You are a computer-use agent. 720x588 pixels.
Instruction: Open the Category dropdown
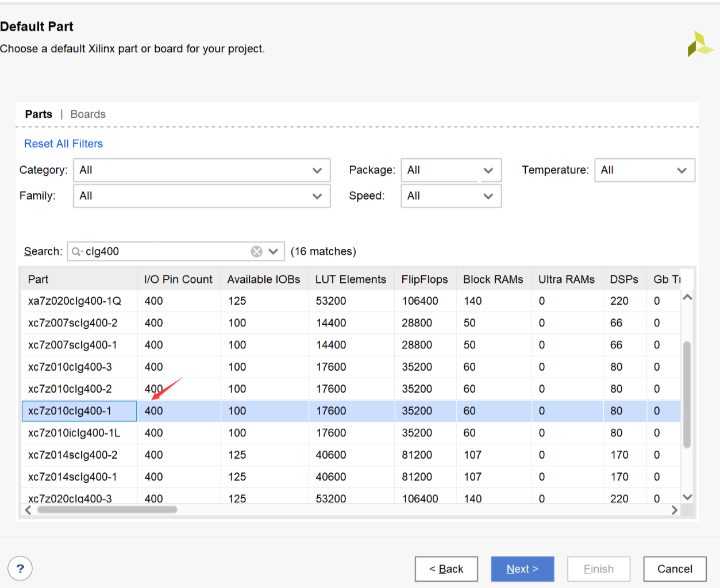point(202,170)
